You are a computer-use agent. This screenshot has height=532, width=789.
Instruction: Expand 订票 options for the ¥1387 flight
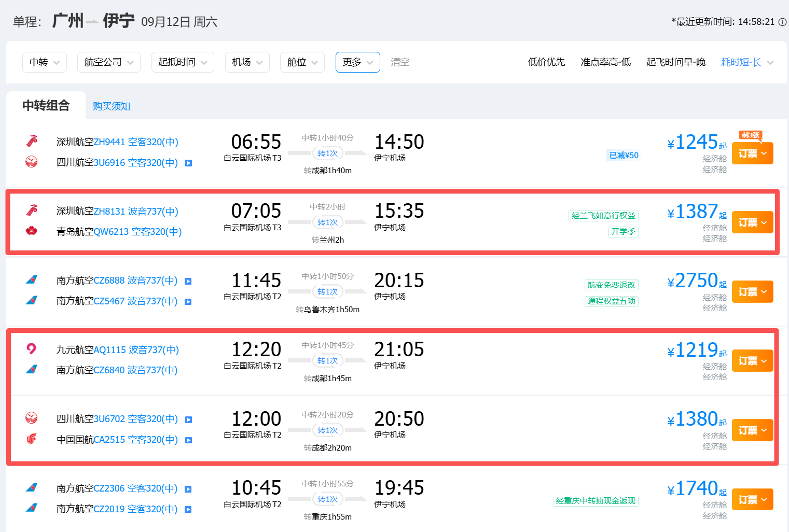pyautogui.click(x=753, y=222)
